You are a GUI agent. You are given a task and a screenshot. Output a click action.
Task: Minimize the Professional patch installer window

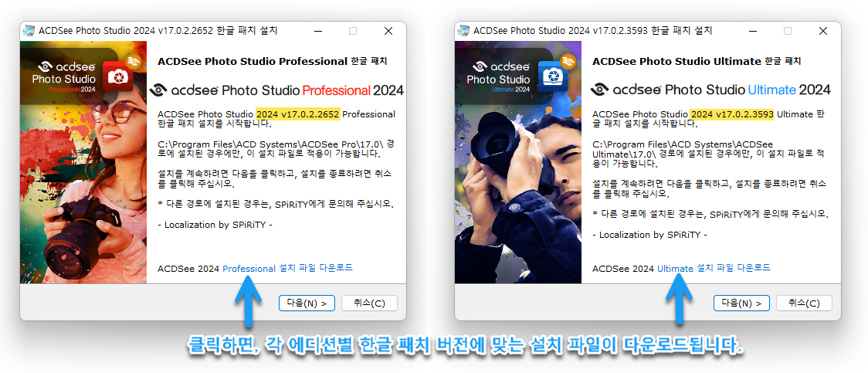317,31
